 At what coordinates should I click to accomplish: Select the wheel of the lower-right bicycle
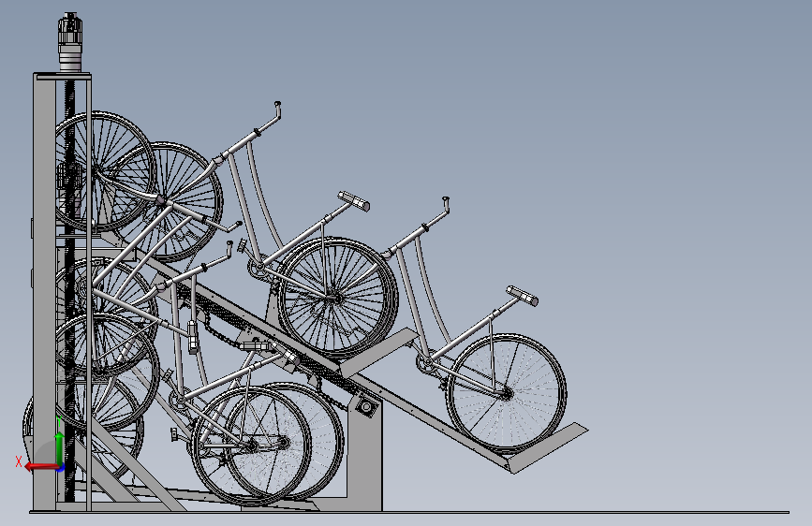click(506, 393)
